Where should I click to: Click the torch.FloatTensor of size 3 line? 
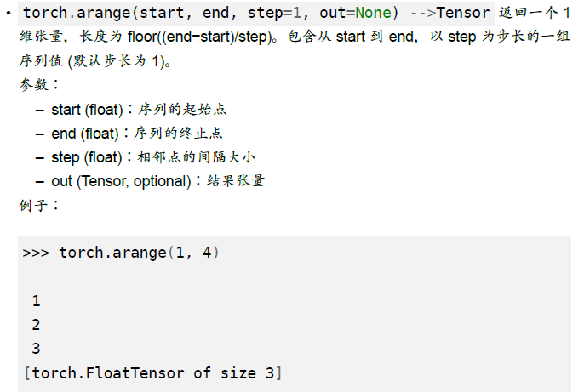pos(152,372)
